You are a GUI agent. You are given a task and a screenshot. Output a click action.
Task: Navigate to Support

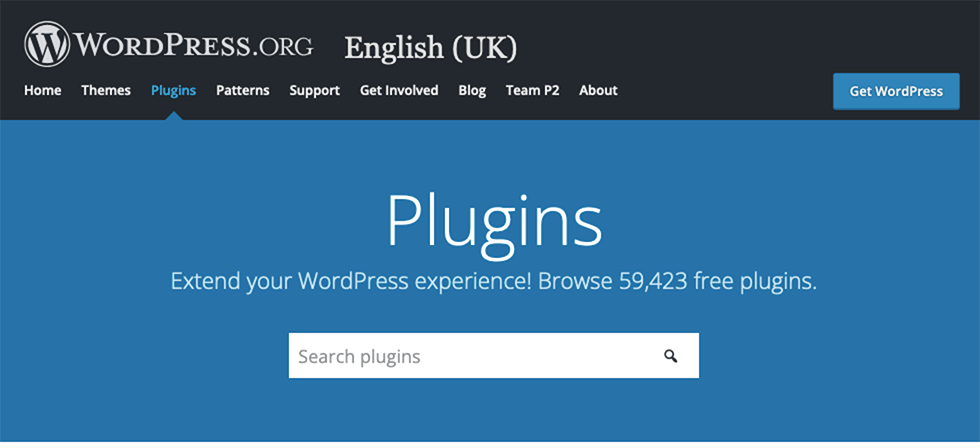pos(314,91)
